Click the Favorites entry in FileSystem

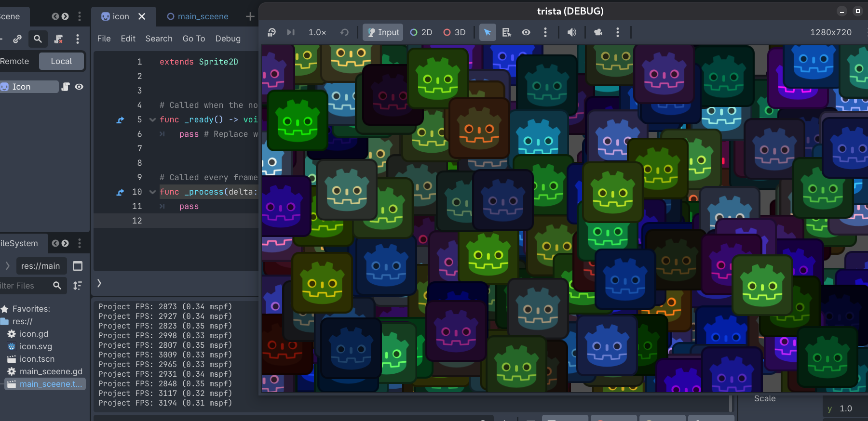point(31,309)
